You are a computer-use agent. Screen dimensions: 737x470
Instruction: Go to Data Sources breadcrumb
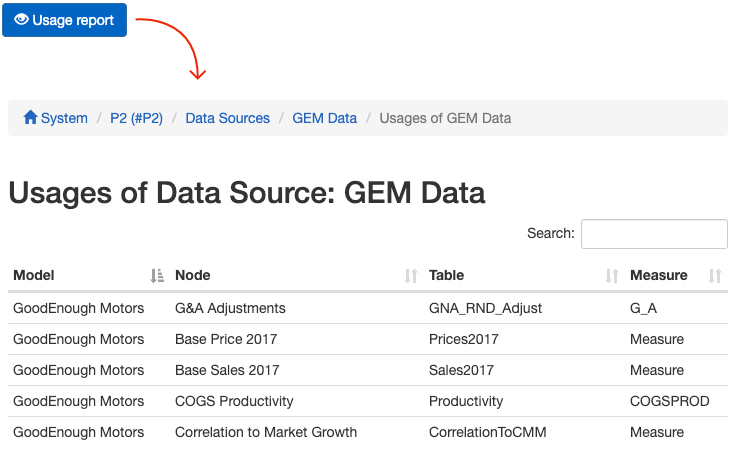click(x=227, y=118)
